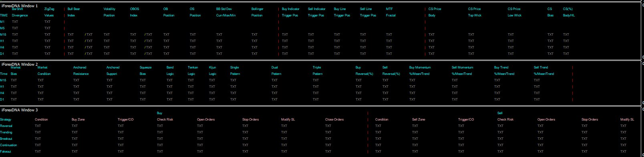Image resolution: width=644 pixels, height=157 pixels.
Task: Select the CS Price Top Wick header
Action: pyautogui.click(x=475, y=12)
